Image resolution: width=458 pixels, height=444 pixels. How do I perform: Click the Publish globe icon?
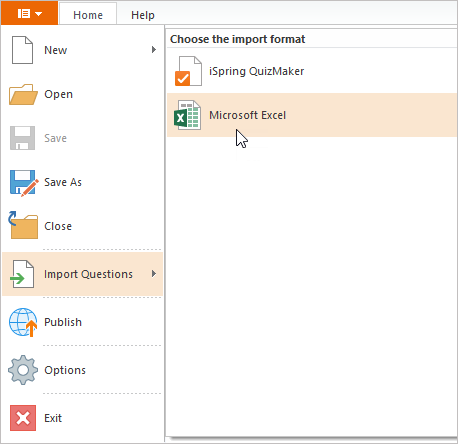point(23,322)
